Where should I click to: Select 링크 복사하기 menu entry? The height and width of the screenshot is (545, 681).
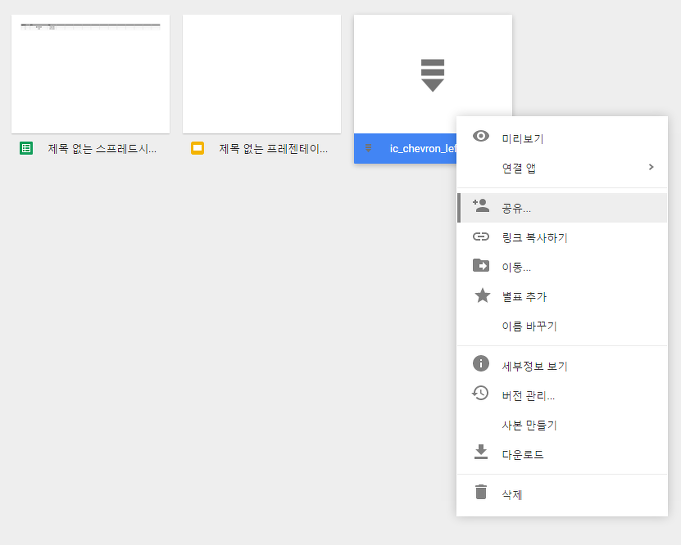pos(562,238)
